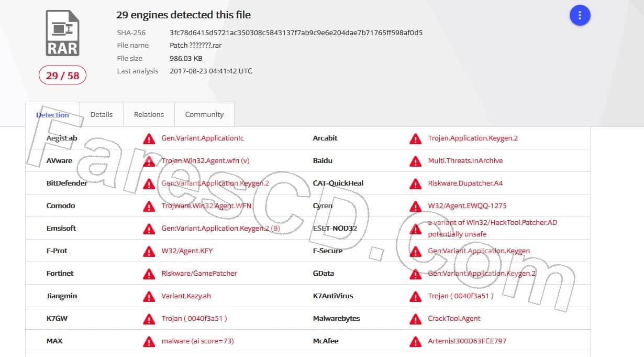Select the alert triangle for AVware
This screenshot has width=644, height=357.
149,161
